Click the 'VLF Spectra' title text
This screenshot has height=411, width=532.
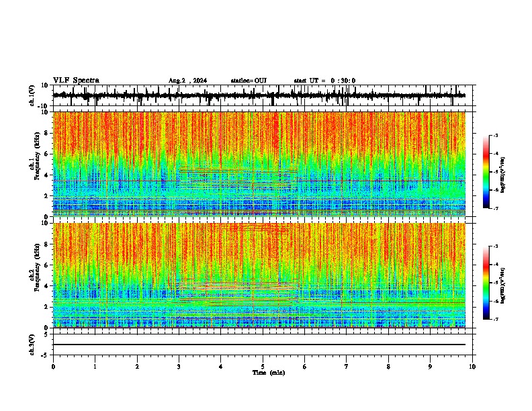(x=77, y=81)
